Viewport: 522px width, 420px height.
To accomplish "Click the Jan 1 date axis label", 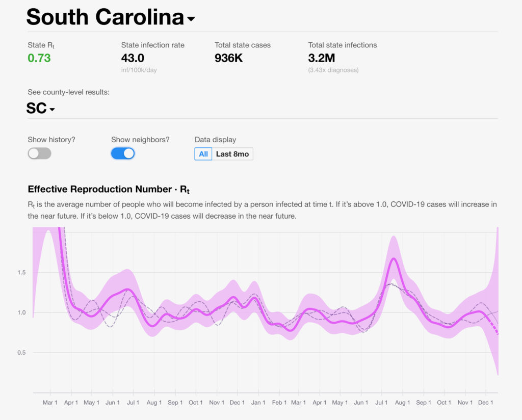I will [258, 403].
